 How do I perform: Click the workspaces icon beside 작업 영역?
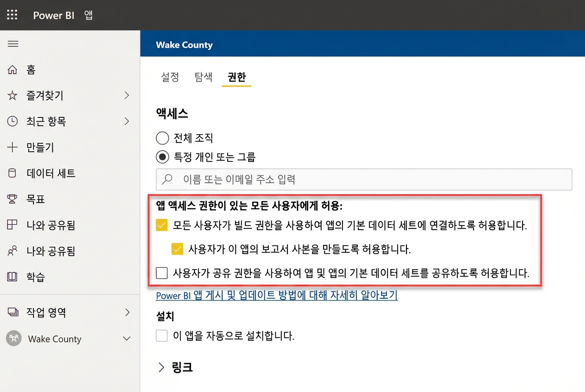tap(12, 312)
